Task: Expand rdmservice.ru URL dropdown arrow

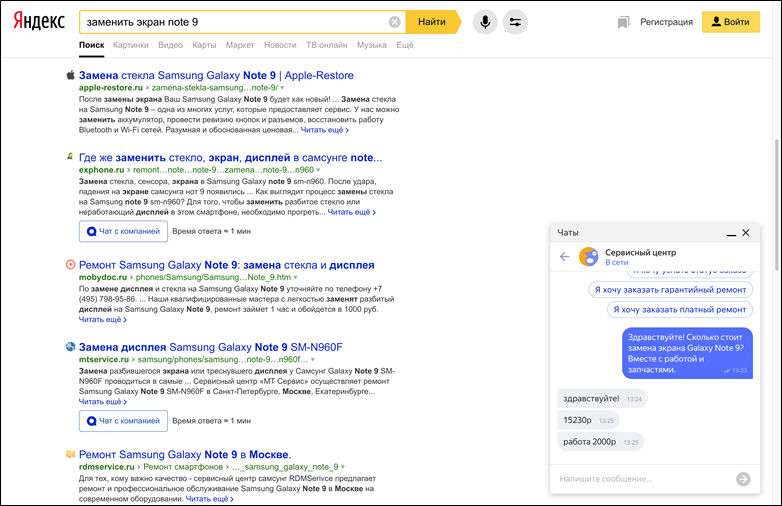Action: click(343, 467)
